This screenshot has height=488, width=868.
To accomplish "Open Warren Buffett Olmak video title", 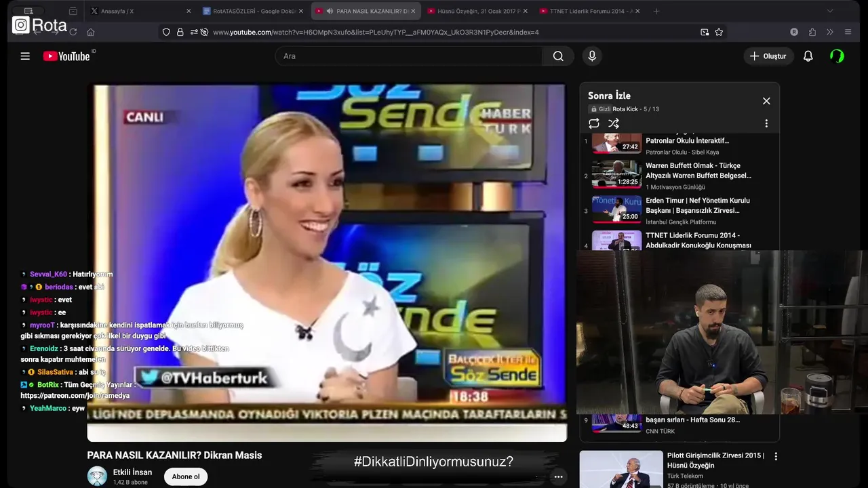I will [698, 170].
